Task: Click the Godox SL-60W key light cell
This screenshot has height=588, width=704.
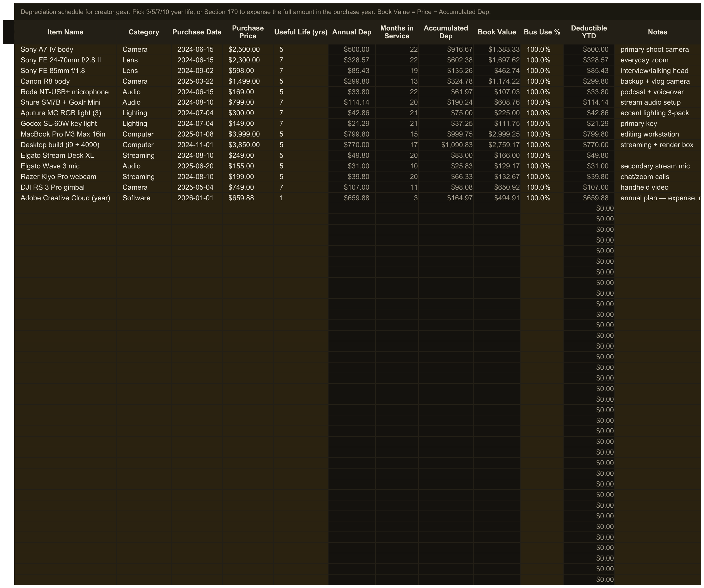Action: [65, 124]
